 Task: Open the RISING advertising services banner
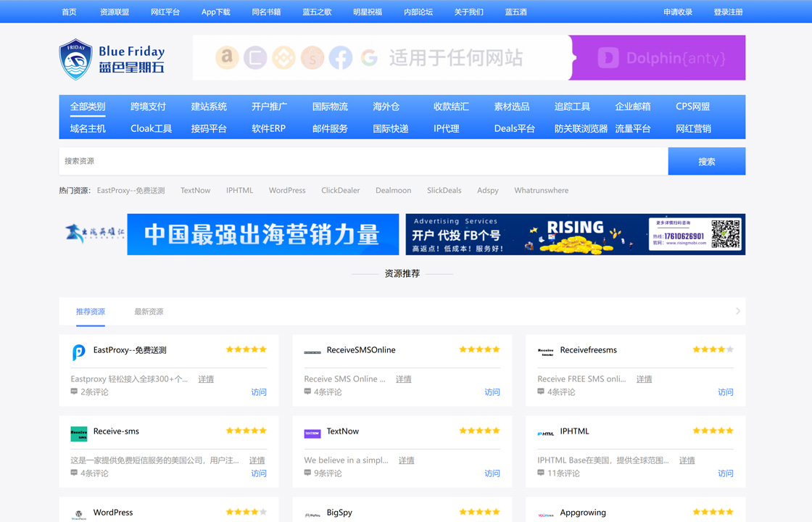pyautogui.click(x=576, y=234)
